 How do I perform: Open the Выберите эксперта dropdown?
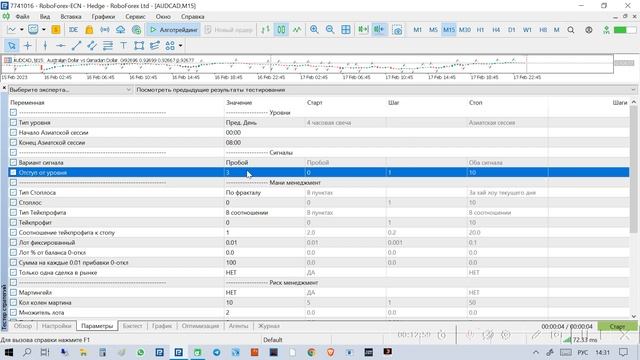(70, 90)
